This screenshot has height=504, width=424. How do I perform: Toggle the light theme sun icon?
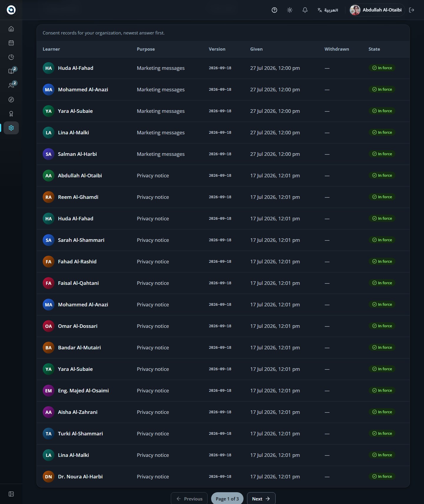click(x=290, y=10)
